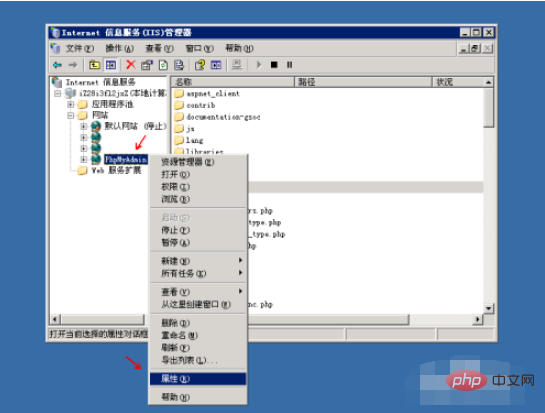Click the file list scroll down arrow
The image size is (545, 413).
tap(488, 308)
